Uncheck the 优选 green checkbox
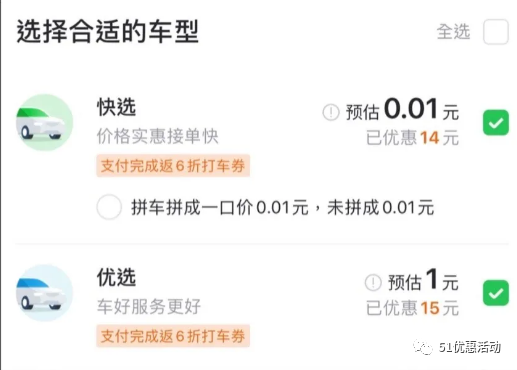The image size is (517, 370). [496, 293]
